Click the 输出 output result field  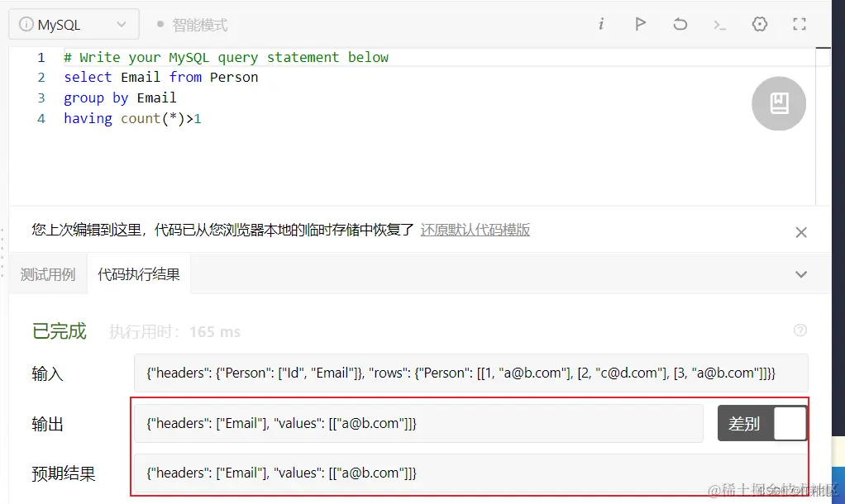[x=418, y=423]
